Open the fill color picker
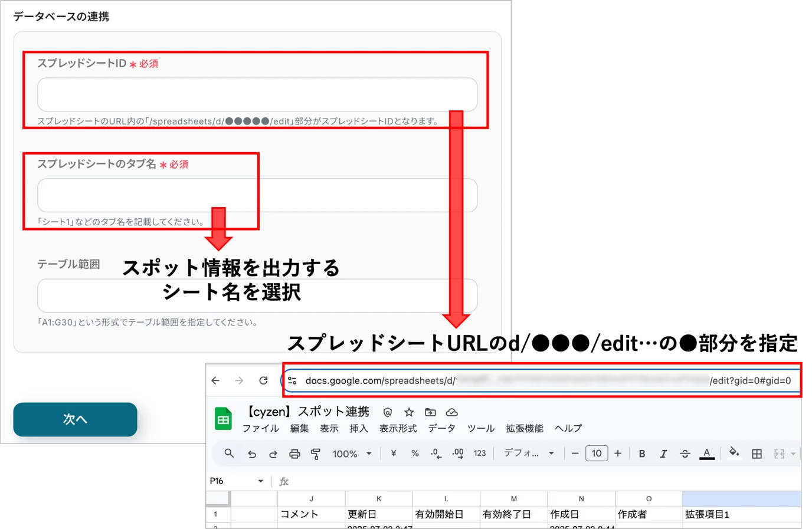 [734, 452]
